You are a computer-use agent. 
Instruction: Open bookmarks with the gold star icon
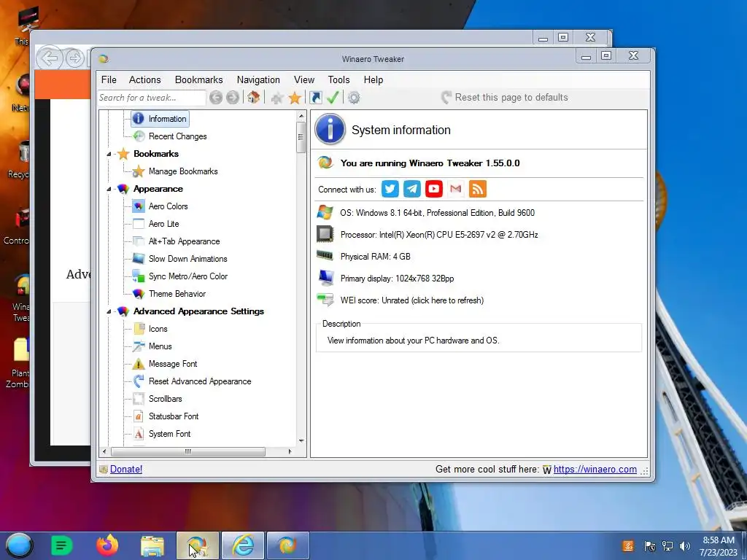click(295, 98)
